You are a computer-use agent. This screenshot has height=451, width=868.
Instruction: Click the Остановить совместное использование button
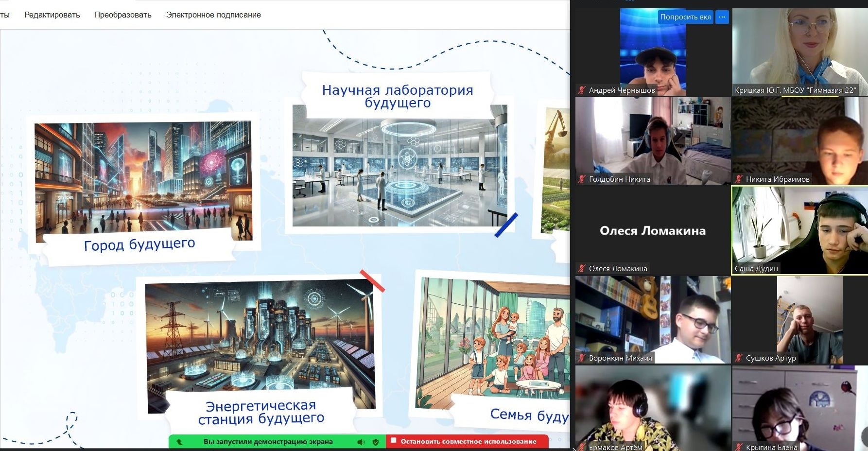468,442
